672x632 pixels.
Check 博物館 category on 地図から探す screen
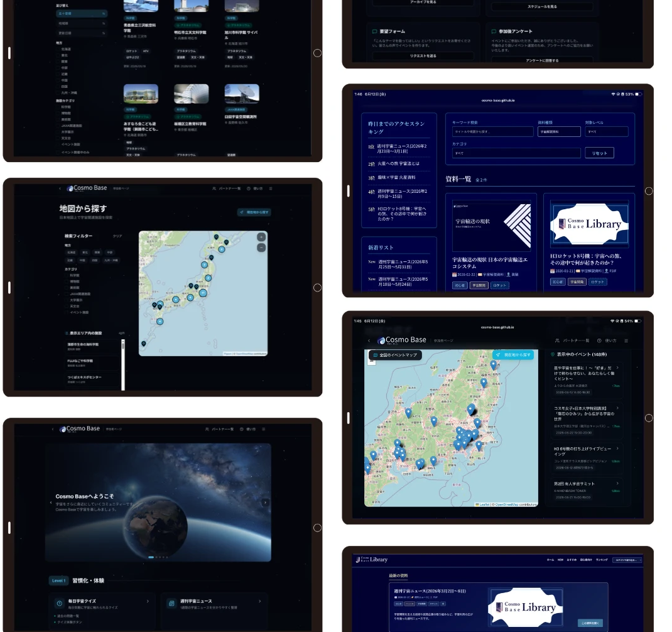[x=68, y=281]
